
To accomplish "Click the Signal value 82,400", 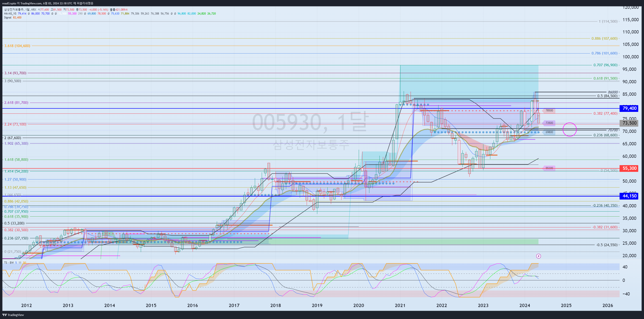I will pos(17,18).
